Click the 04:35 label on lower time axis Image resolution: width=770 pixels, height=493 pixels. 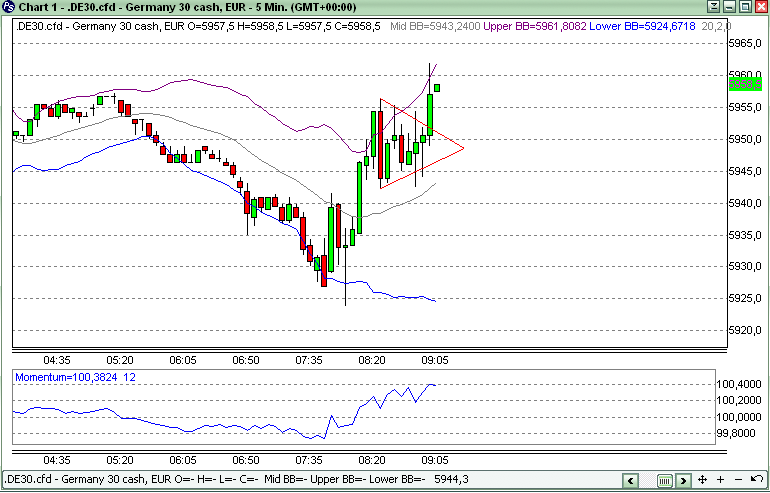point(57,461)
